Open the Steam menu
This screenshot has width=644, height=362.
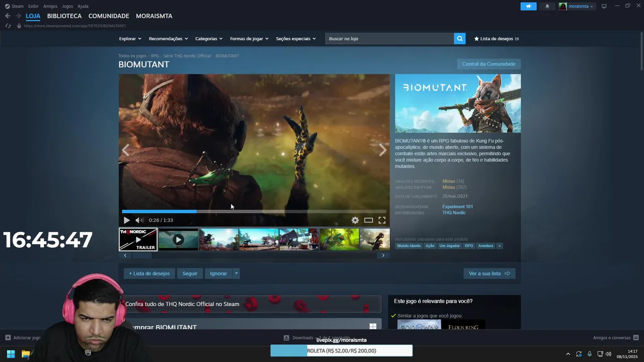click(14, 6)
